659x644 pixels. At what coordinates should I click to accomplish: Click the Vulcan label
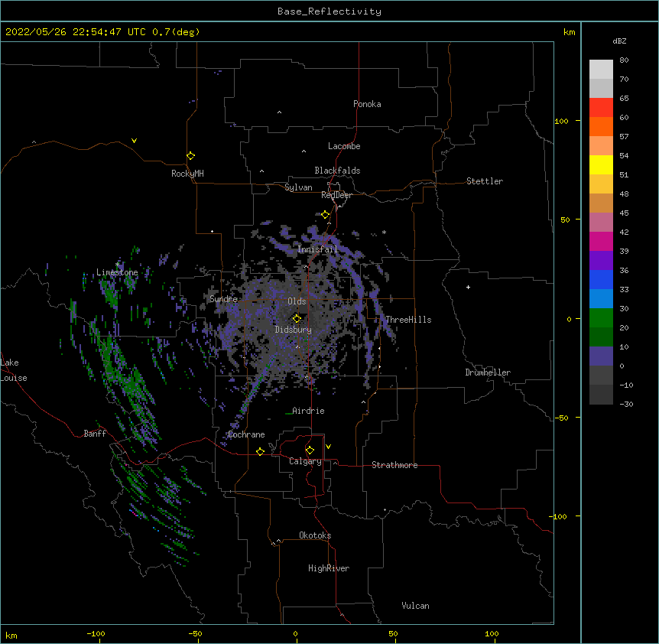click(415, 606)
